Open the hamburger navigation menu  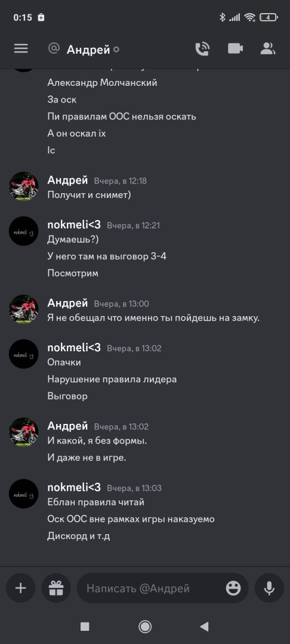21,49
